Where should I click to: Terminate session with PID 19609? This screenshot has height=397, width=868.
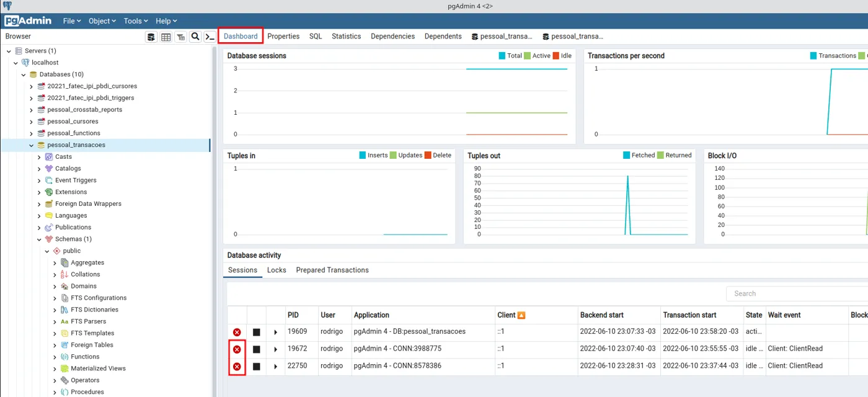click(x=237, y=332)
